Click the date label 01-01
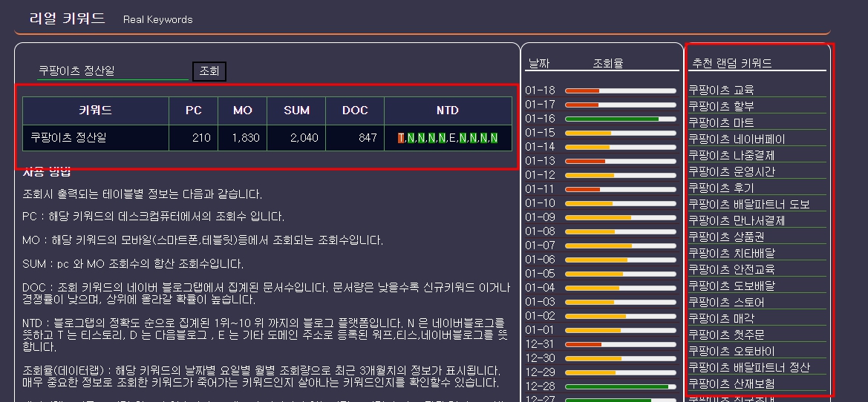 [540, 330]
